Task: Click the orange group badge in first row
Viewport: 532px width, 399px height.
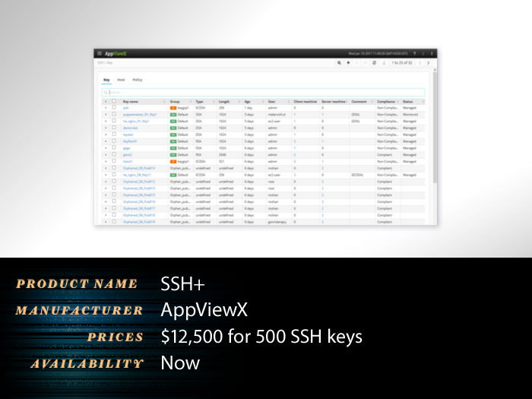Action: click(x=173, y=108)
